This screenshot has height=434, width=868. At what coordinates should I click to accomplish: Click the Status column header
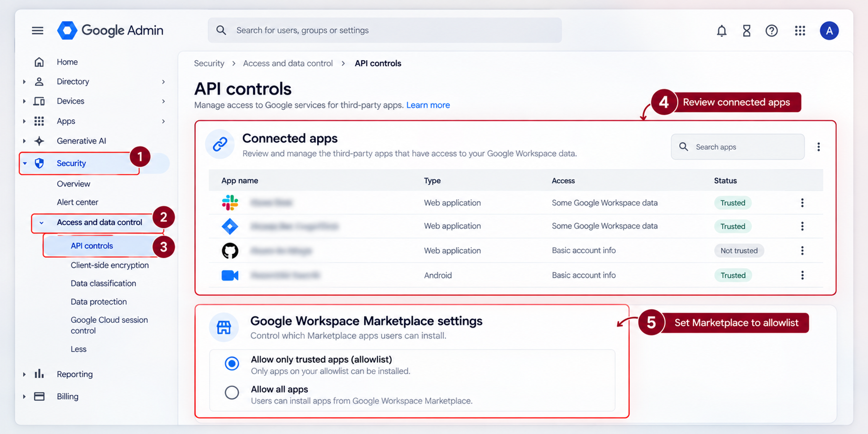[725, 181]
